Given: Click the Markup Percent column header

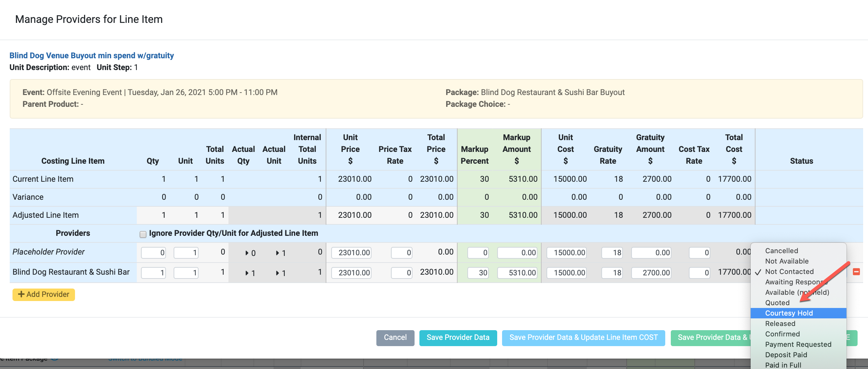Looking at the screenshot, I should pos(474,155).
